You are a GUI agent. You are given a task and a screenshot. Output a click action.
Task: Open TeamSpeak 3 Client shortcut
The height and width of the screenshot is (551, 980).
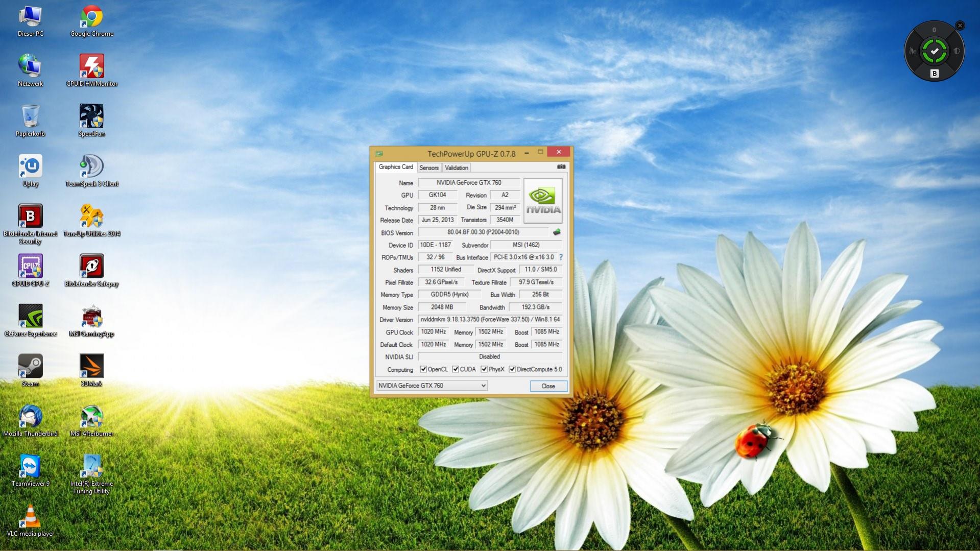click(x=91, y=171)
